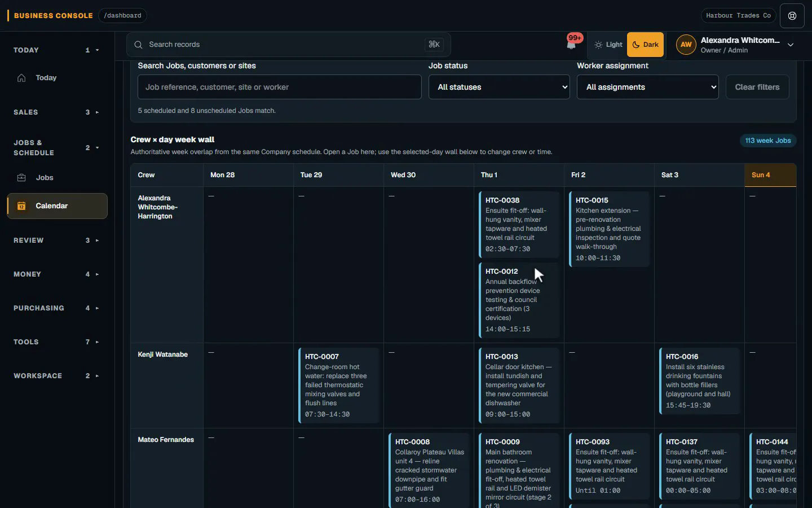Screen dimensions: 812x508
Task: Click the Clear filters button
Action: click(757, 87)
